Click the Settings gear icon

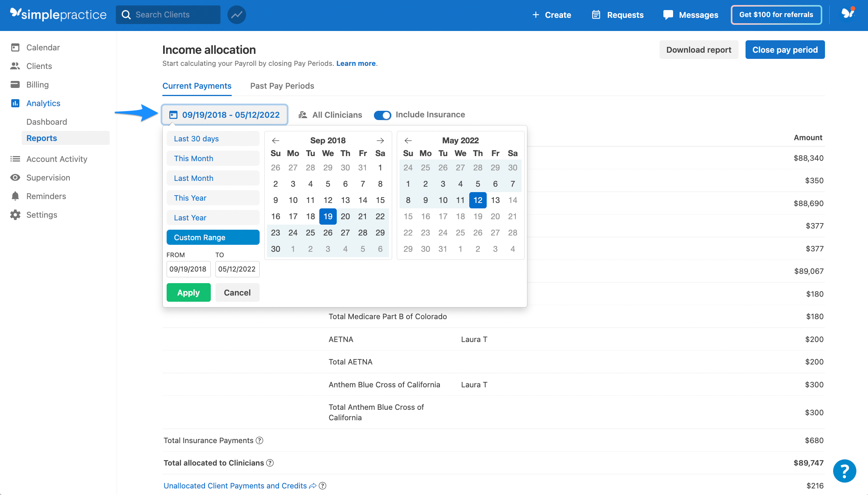[15, 215]
